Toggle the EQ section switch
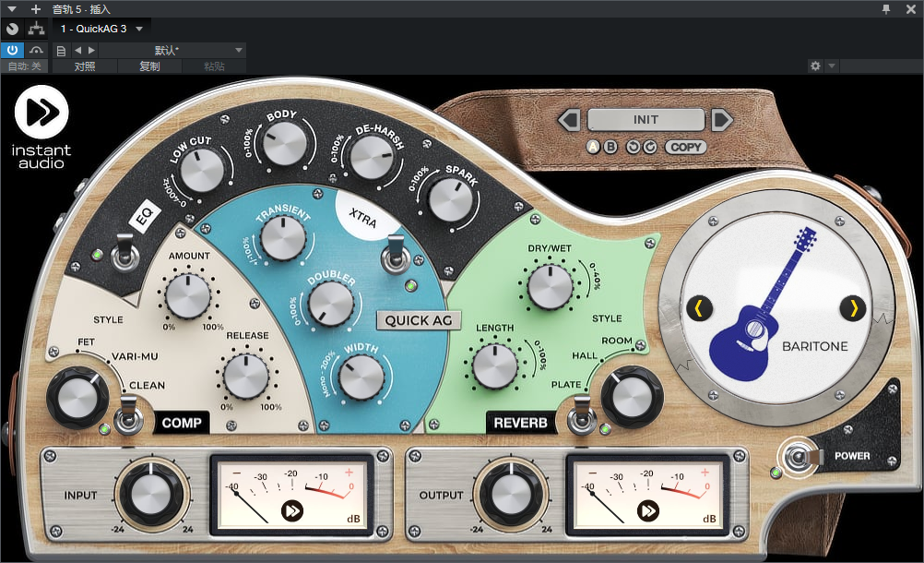Viewport: 924px width, 563px height. click(x=125, y=253)
